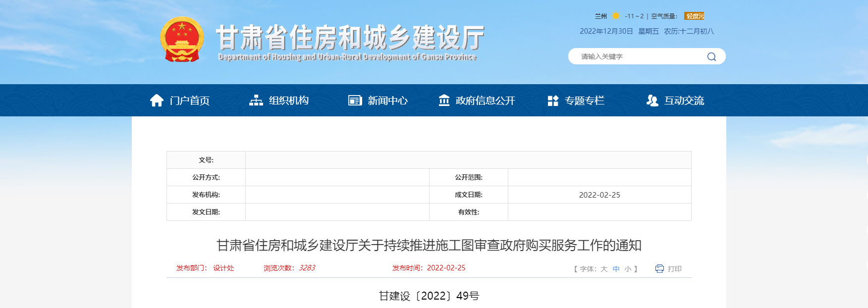Click the orange air quality badge

(x=694, y=16)
